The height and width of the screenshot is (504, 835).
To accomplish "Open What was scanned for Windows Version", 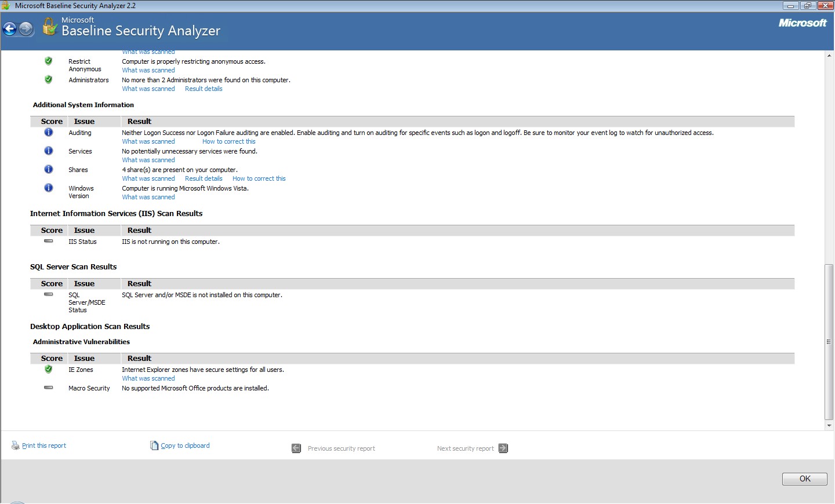I will click(148, 197).
